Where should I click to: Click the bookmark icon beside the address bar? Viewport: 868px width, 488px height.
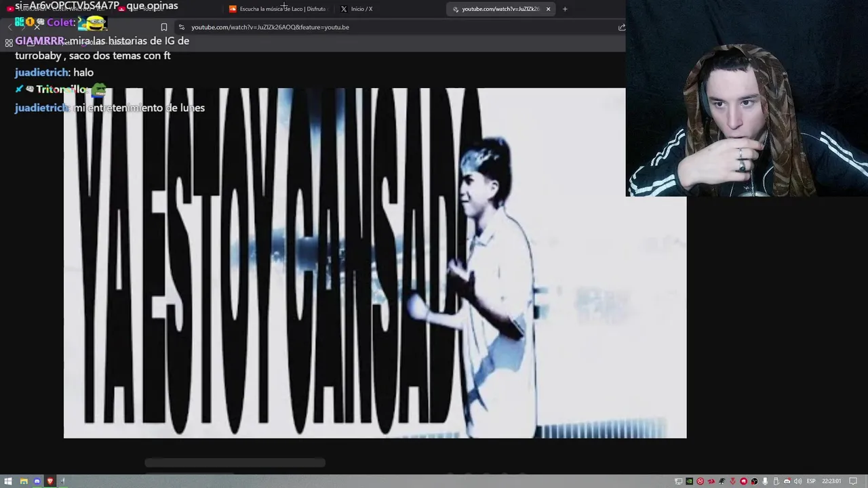(163, 27)
